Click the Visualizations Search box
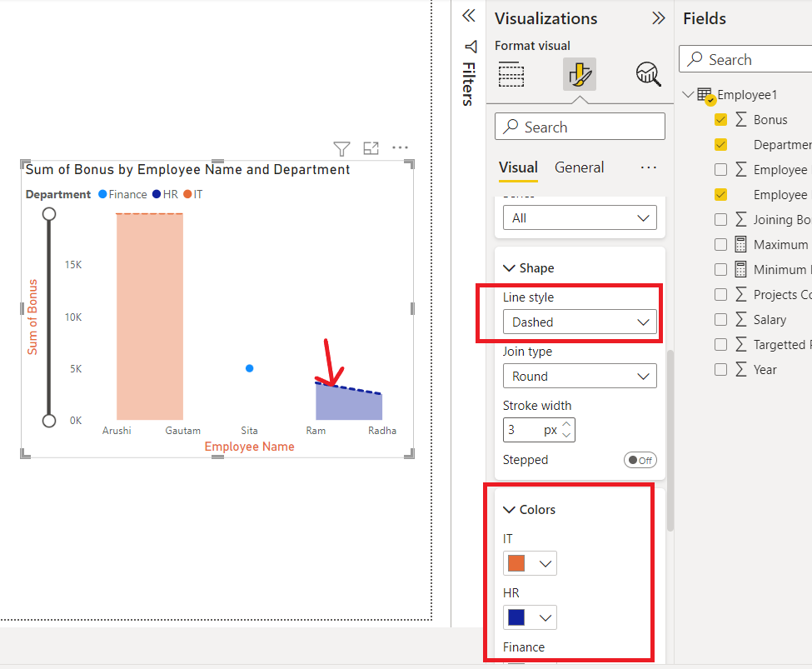 click(580, 127)
